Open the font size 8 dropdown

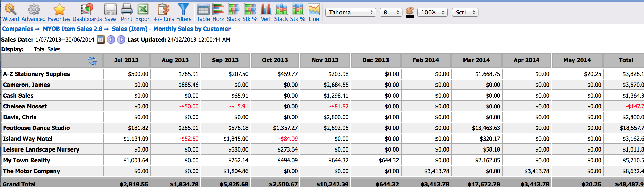(x=391, y=12)
